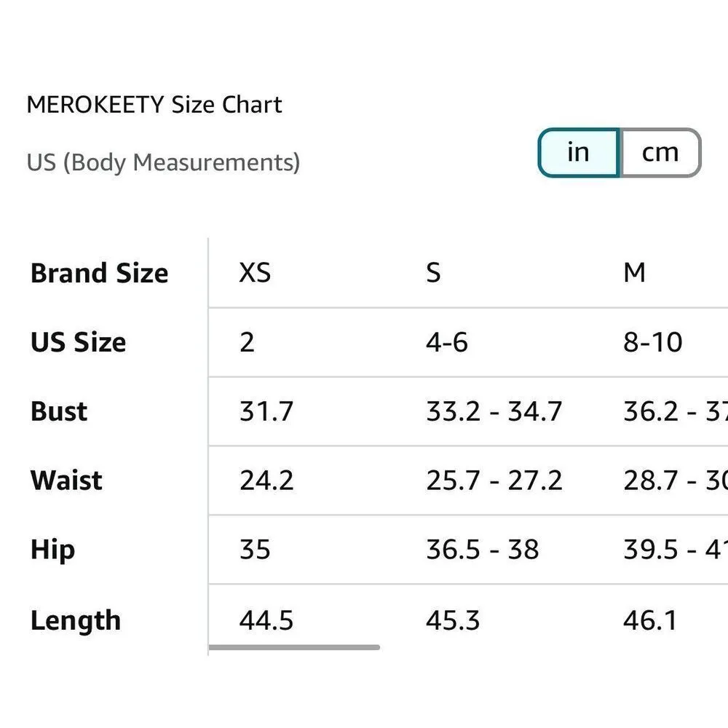Click the 8-10 US size cell
Screen dimensions: 728x728
652,342
